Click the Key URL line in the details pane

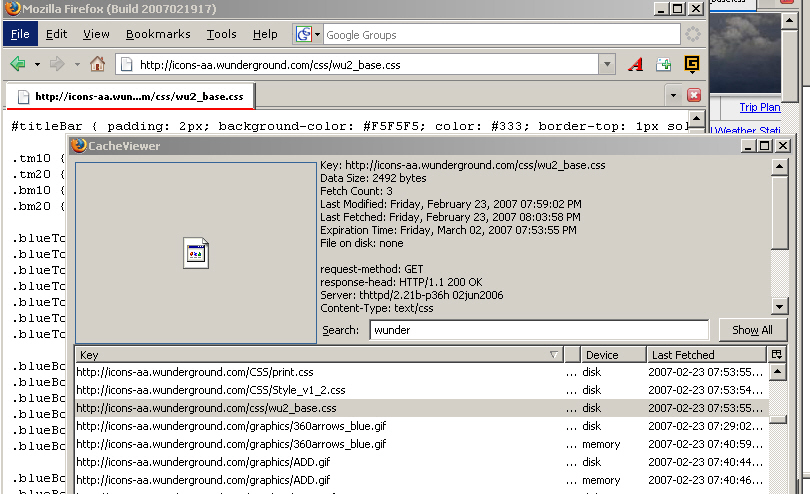463,165
